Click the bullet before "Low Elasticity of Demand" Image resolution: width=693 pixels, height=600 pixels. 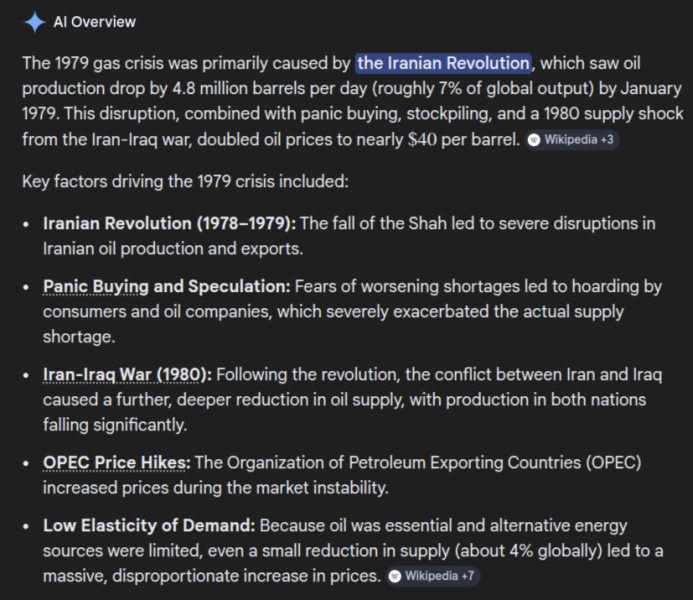pyautogui.click(x=28, y=526)
